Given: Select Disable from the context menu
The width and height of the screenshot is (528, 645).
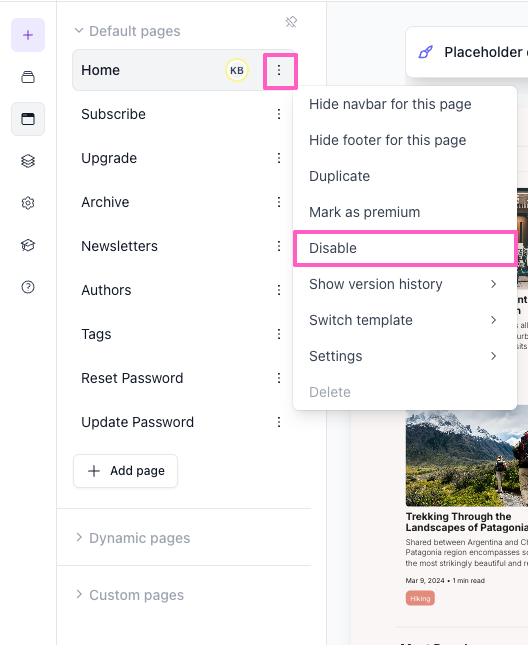Looking at the screenshot, I should coord(405,248).
